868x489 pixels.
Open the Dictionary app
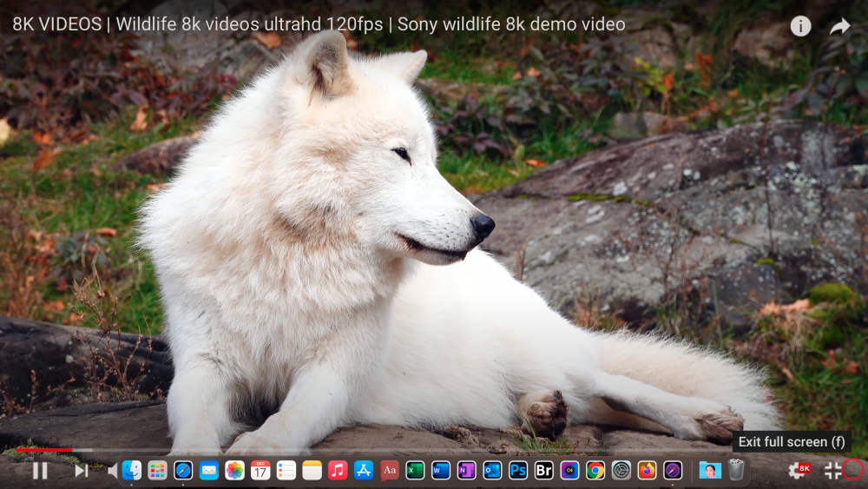[x=389, y=471]
